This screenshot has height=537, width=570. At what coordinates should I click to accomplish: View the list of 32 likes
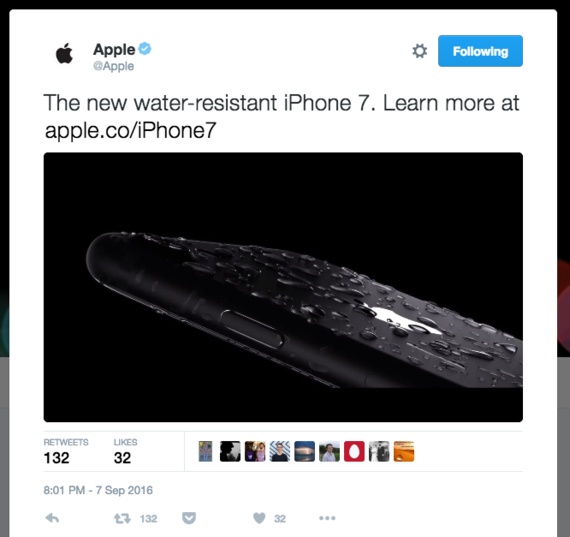coord(125,452)
